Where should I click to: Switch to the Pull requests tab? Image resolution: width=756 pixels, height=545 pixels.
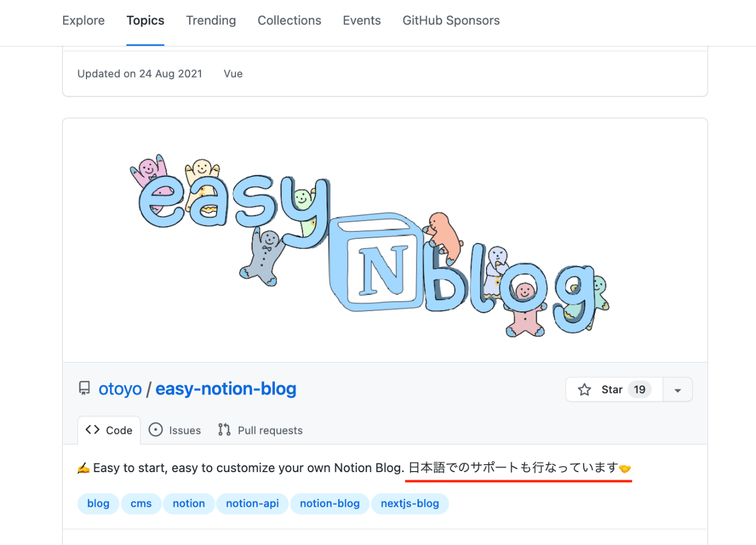click(260, 430)
